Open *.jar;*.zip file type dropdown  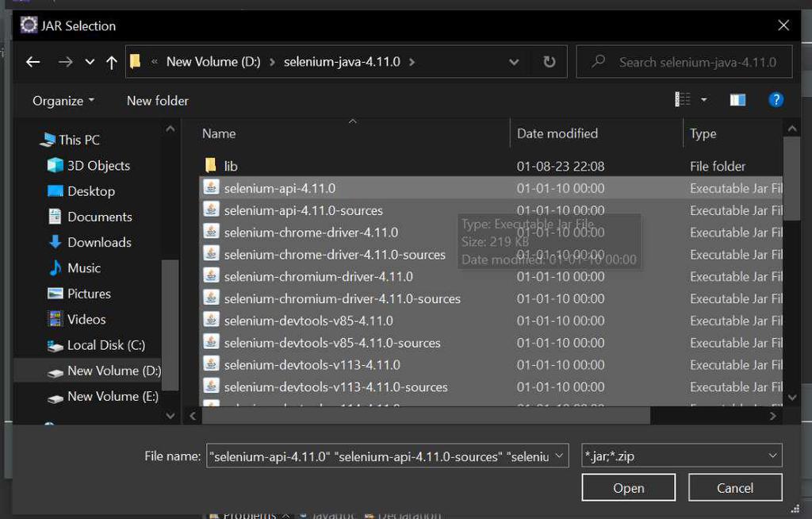pyautogui.click(x=681, y=456)
